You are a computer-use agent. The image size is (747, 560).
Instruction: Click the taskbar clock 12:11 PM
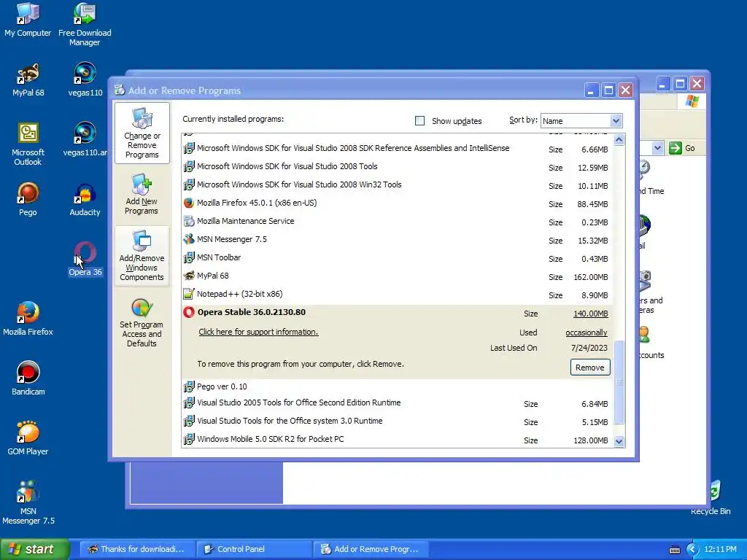click(720, 550)
